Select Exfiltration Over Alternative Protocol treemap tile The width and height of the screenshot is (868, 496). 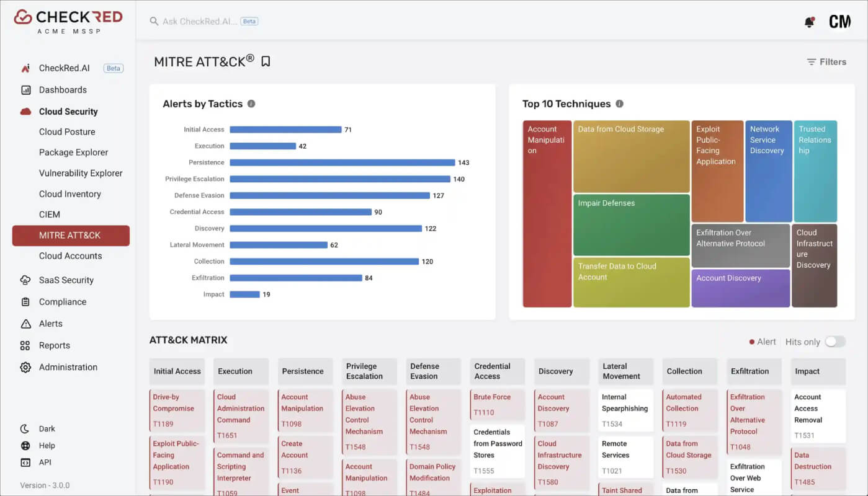point(741,246)
